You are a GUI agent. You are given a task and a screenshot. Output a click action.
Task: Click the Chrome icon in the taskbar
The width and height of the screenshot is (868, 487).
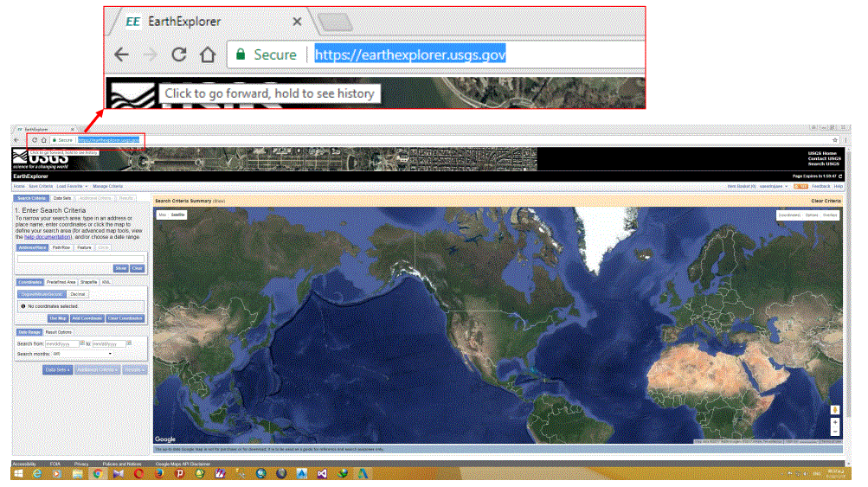point(98,474)
